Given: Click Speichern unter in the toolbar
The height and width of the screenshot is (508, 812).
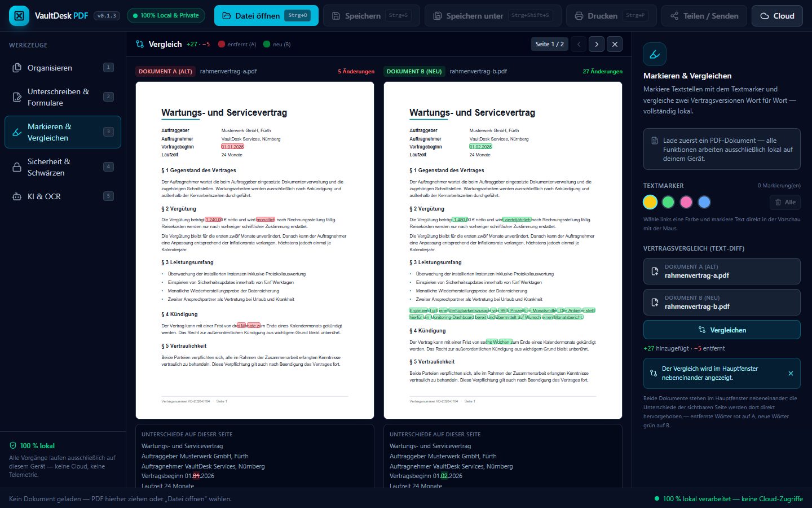Looking at the screenshot, I should point(493,16).
